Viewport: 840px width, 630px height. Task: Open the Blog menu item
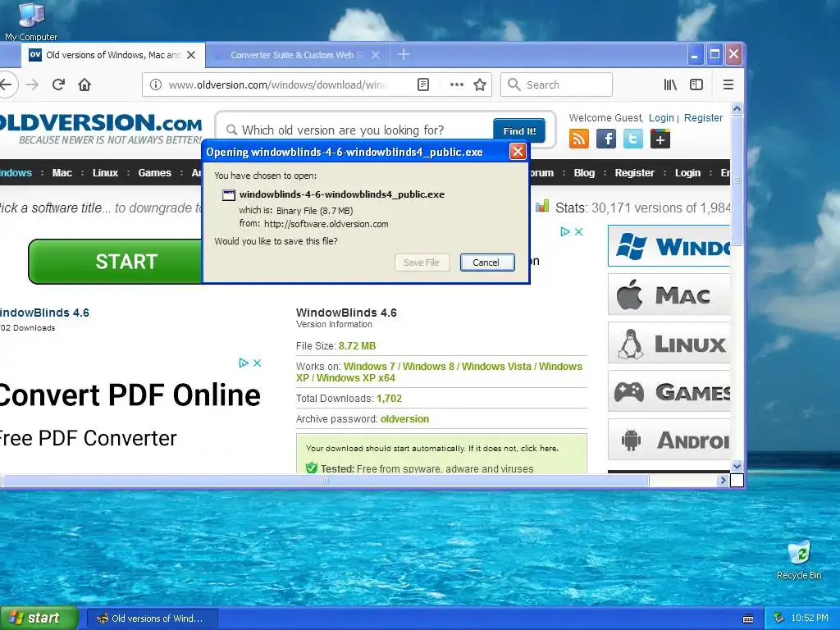coord(584,173)
